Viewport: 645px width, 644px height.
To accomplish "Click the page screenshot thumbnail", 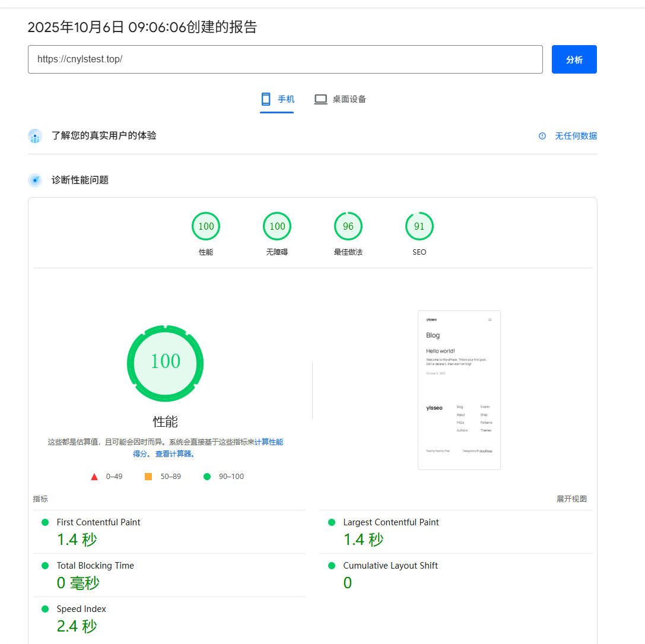I will click(459, 390).
